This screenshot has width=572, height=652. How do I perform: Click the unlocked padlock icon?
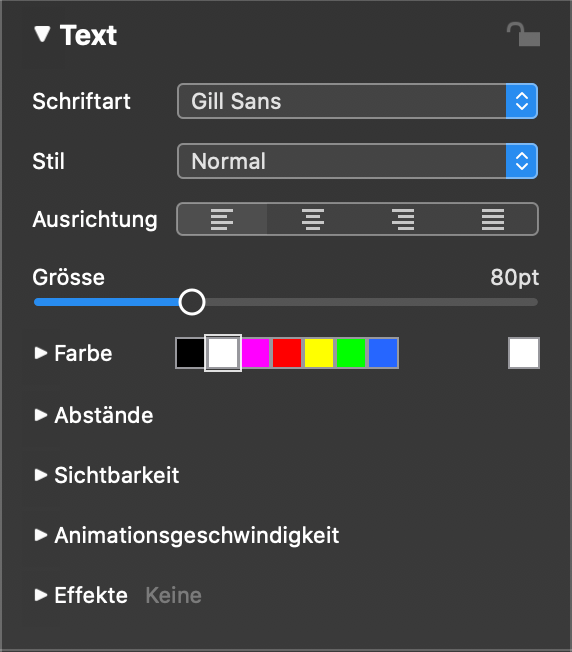click(x=523, y=35)
